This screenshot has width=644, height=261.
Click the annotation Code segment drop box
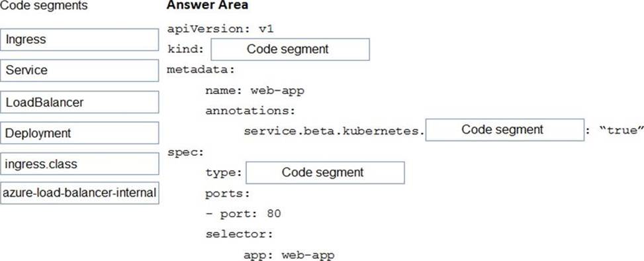tap(505, 130)
